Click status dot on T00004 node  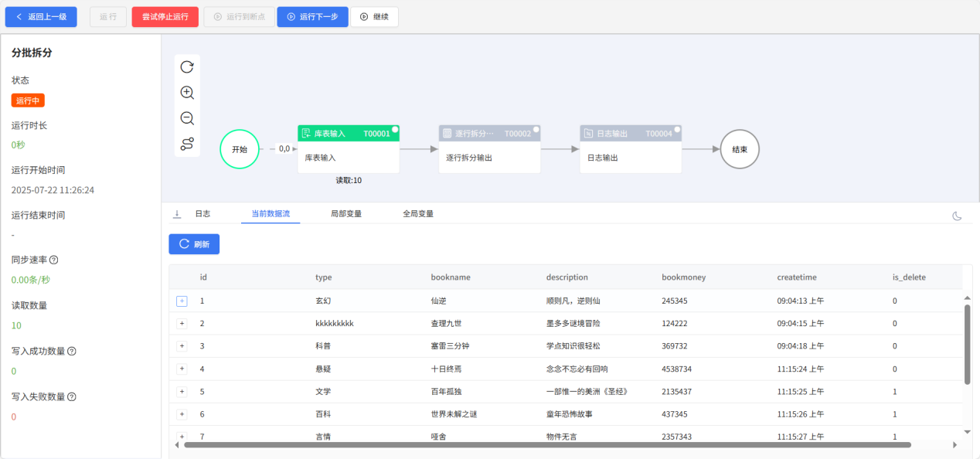pos(677,129)
